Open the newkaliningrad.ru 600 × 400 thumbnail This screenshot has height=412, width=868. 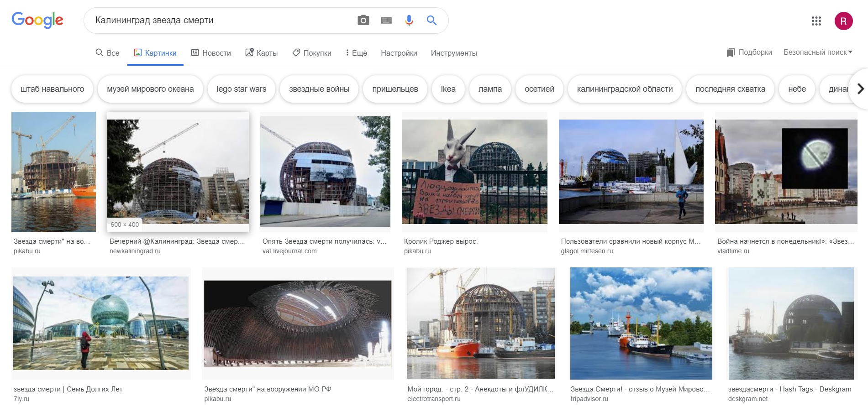pyautogui.click(x=178, y=172)
